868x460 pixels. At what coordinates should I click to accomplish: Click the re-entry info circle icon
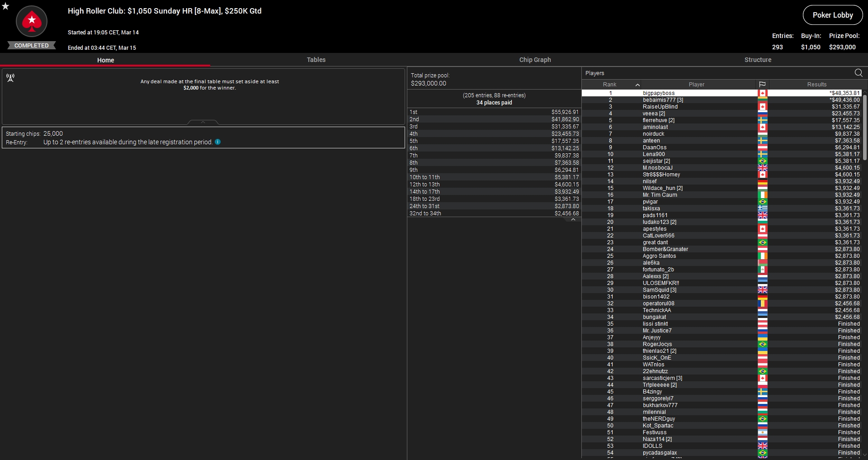tap(218, 142)
